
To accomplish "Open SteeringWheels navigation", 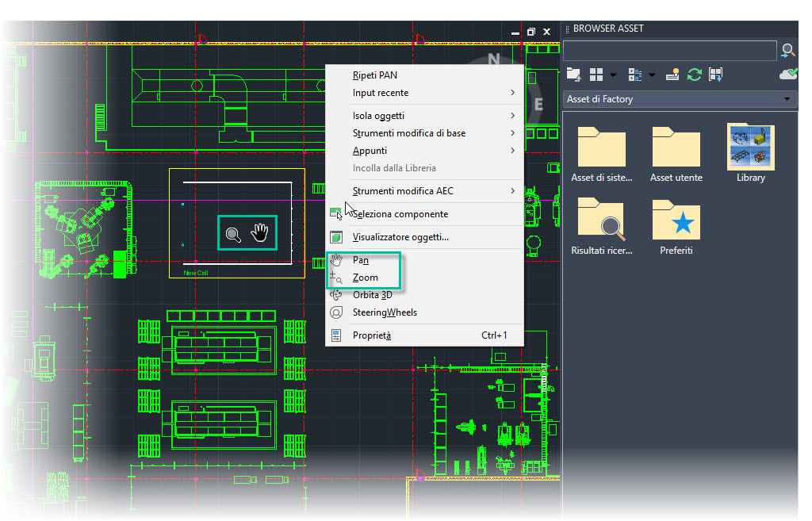I will 386,312.
